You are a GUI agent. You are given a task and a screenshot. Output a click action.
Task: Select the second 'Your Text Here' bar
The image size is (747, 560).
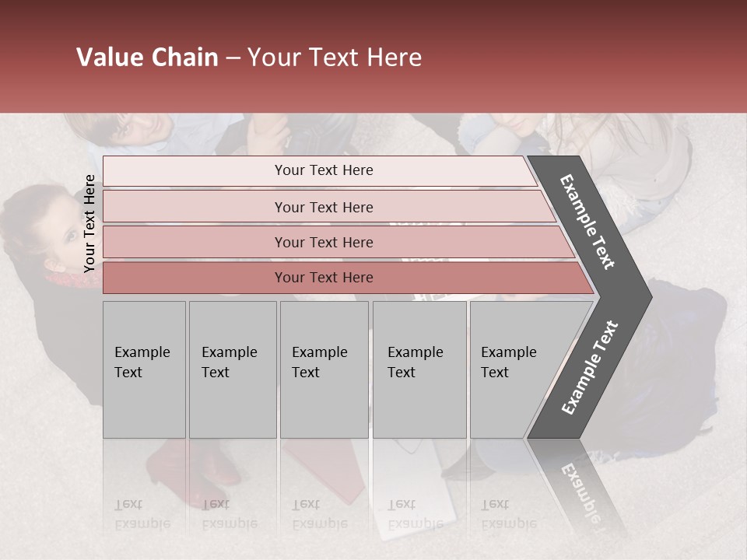(x=323, y=207)
